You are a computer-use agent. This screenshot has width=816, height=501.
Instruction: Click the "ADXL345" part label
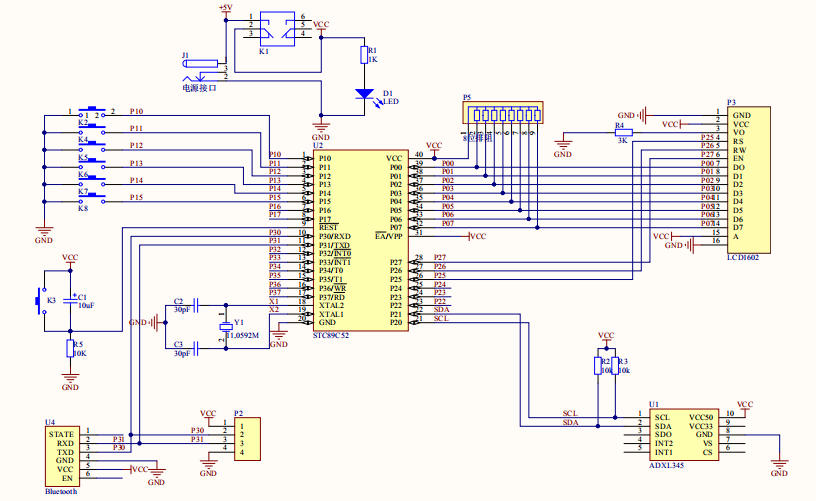667,466
